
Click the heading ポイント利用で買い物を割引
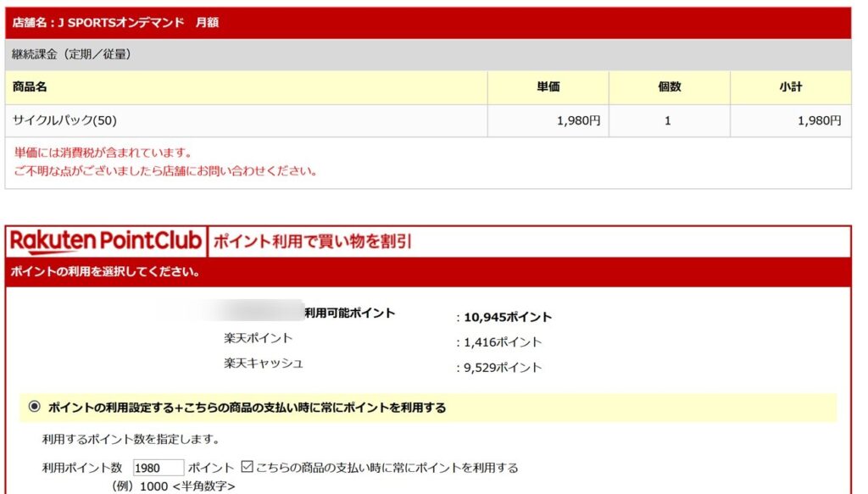[x=313, y=241]
